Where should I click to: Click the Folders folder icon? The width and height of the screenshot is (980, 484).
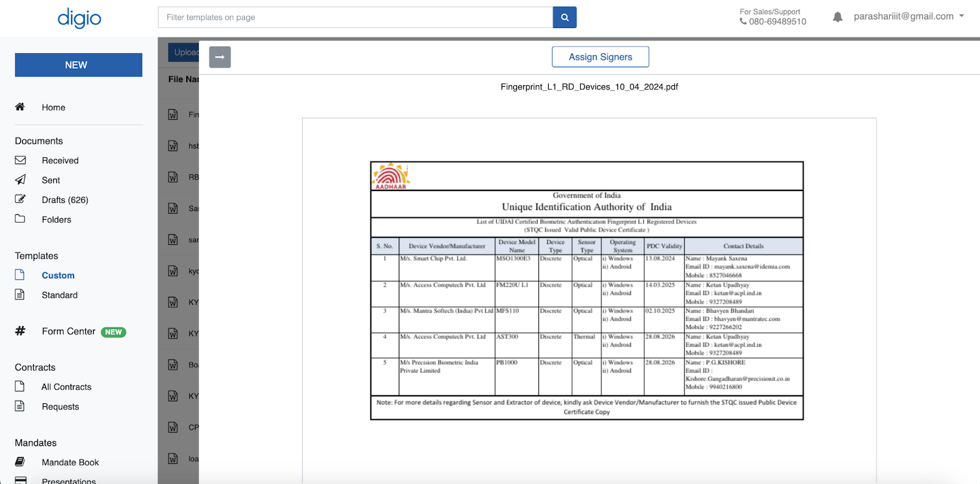20,219
